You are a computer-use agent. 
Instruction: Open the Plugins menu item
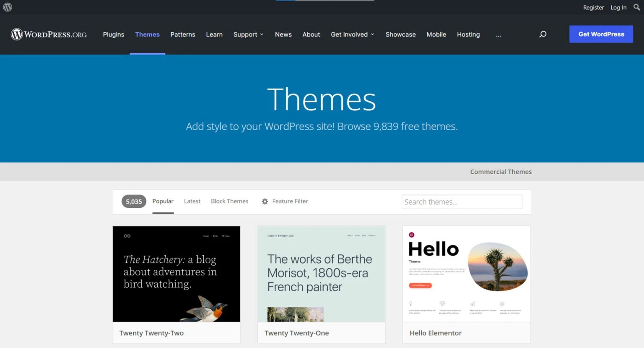click(x=113, y=34)
